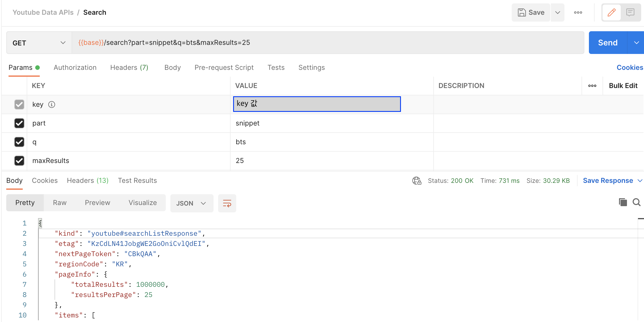Click the Send button
The image size is (644, 322).
(x=608, y=43)
